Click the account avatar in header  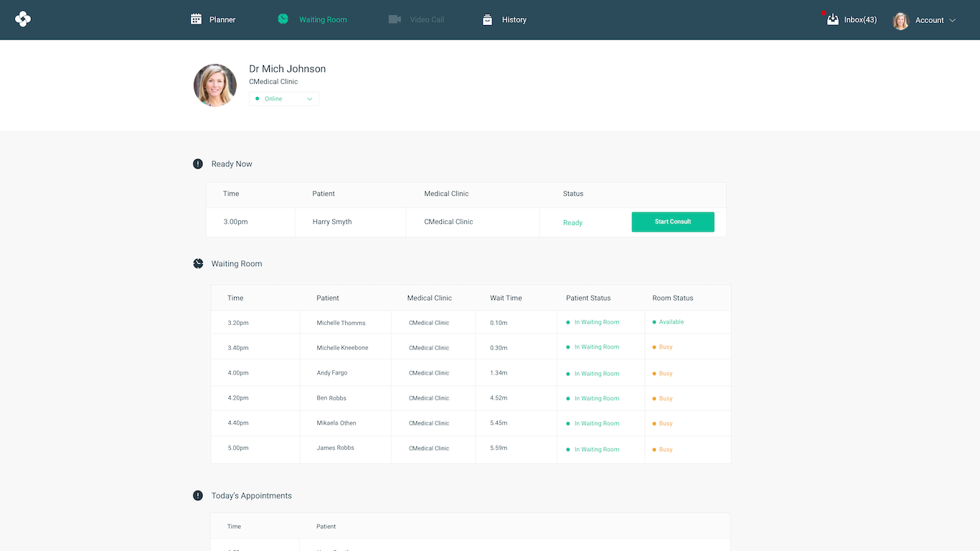click(900, 20)
